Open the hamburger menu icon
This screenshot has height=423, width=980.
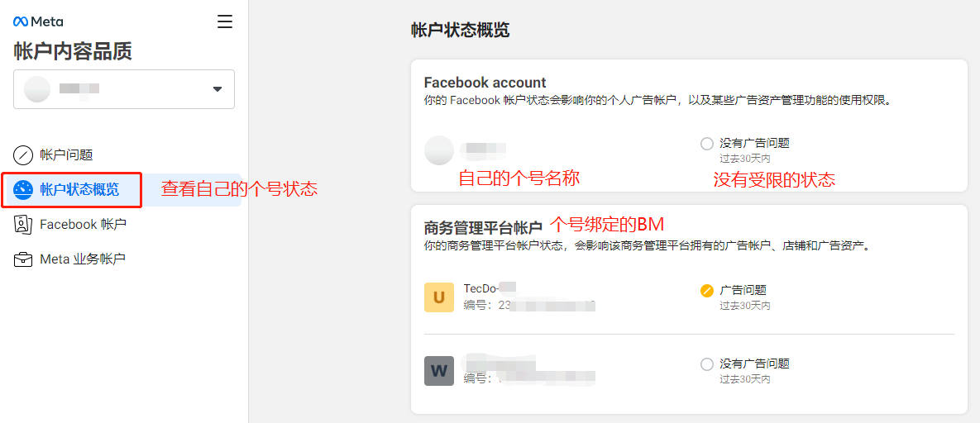[225, 21]
